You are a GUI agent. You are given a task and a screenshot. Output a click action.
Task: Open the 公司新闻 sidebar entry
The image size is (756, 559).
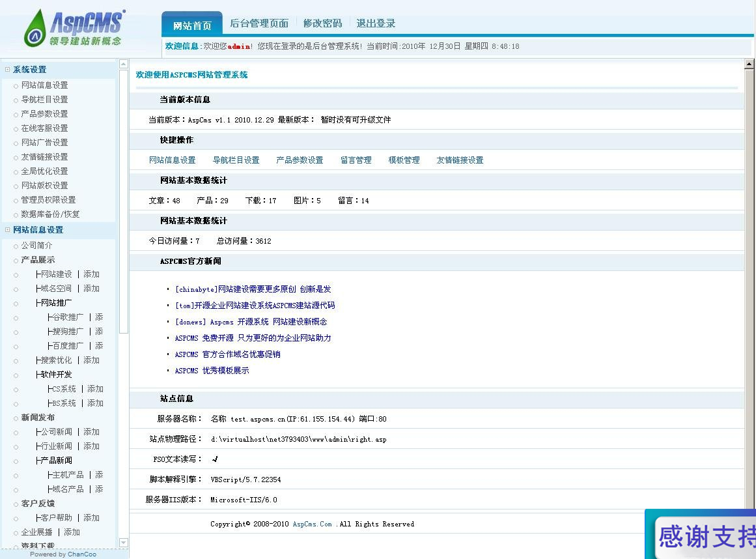click(x=56, y=432)
